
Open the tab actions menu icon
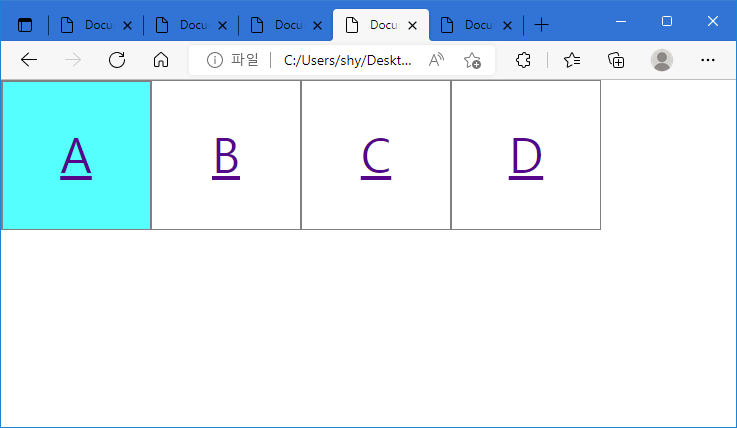[x=25, y=25]
